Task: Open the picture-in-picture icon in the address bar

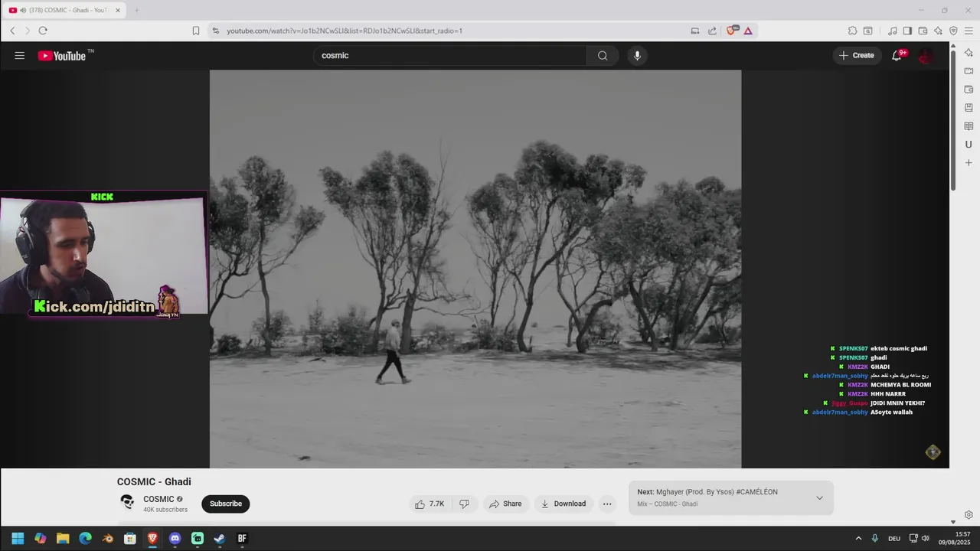Action: (695, 31)
